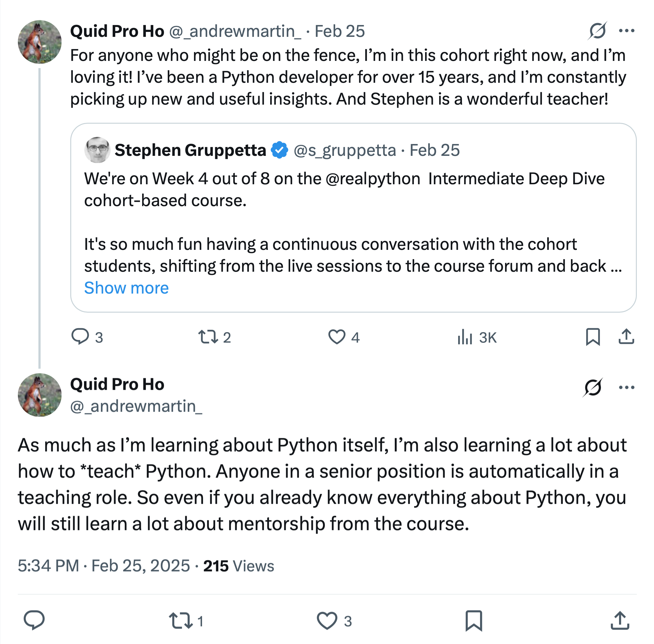Open the more options menu on the top tweet
The height and width of the screenshot is (644, 654).
click(627, 31)
